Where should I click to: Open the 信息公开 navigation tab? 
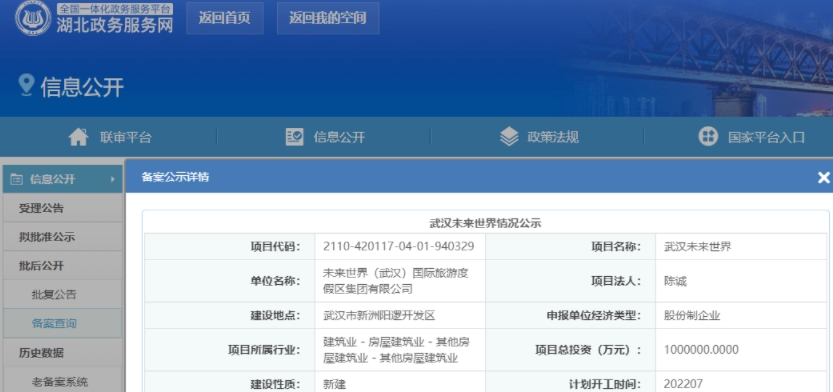325,137
